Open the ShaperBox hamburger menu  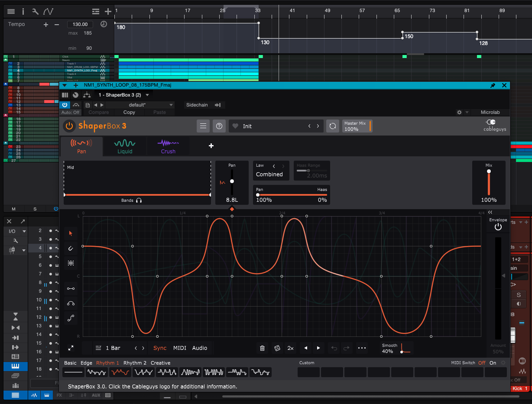click(x=203, y=126)
